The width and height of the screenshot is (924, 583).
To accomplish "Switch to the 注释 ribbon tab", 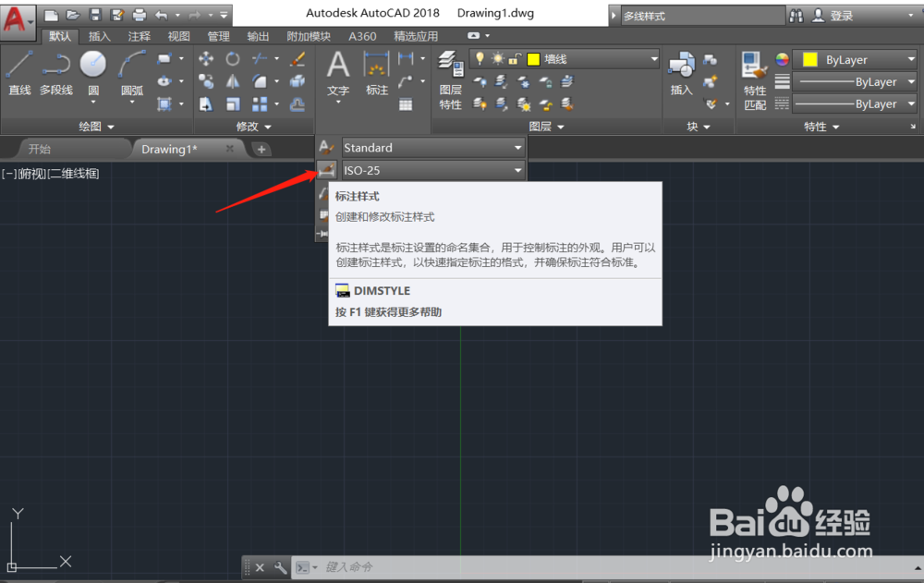I will point(140,37).
